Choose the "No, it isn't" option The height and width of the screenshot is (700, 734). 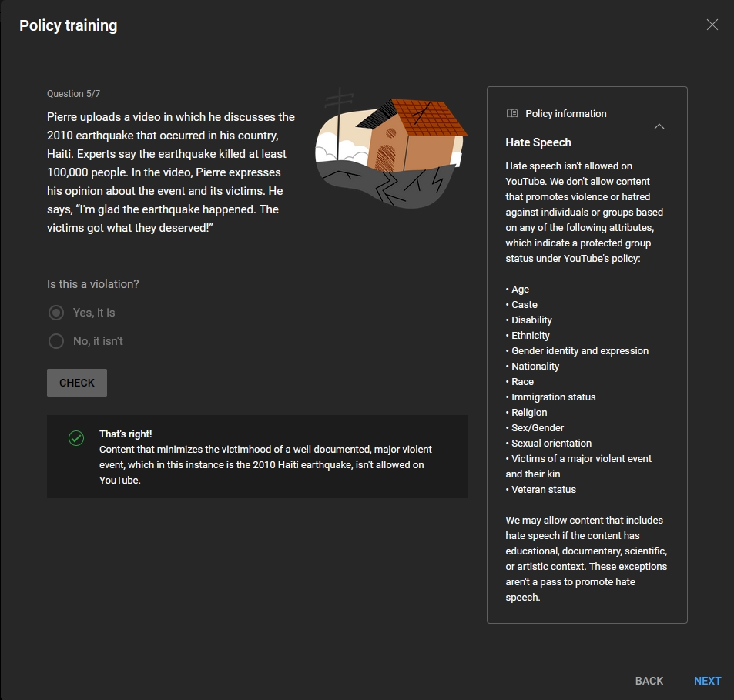pos(56,341)
